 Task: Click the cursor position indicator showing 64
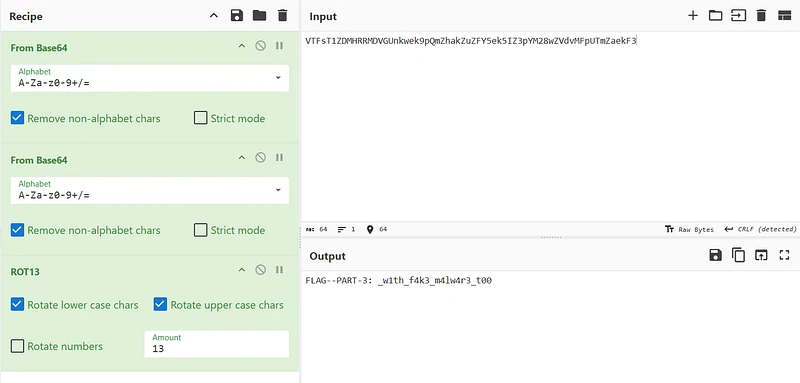point(377,229)
